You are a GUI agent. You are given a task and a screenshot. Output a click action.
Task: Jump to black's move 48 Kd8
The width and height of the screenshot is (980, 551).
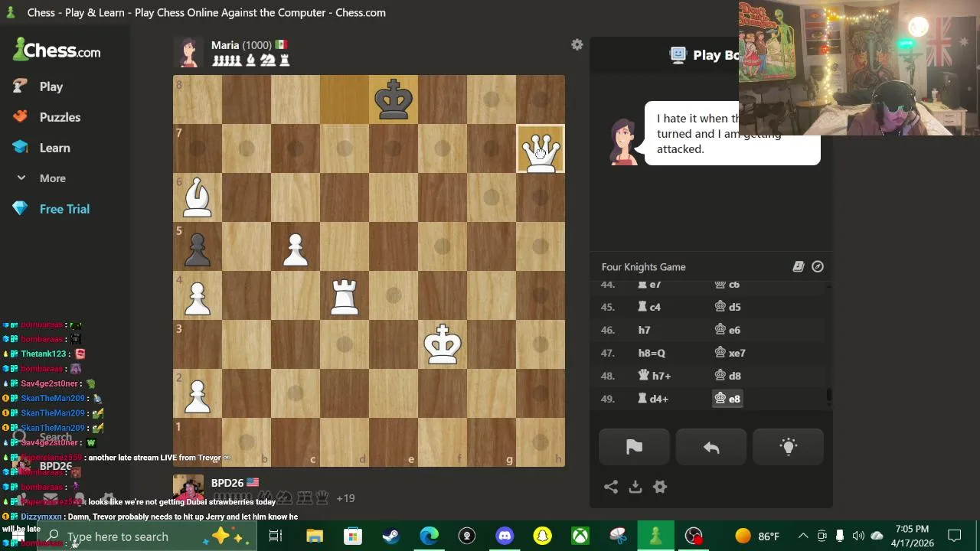click(x=727, y=376)
